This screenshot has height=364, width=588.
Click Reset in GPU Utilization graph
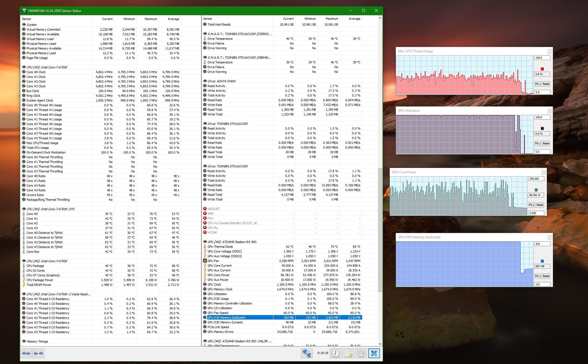(x=546, y=144)
